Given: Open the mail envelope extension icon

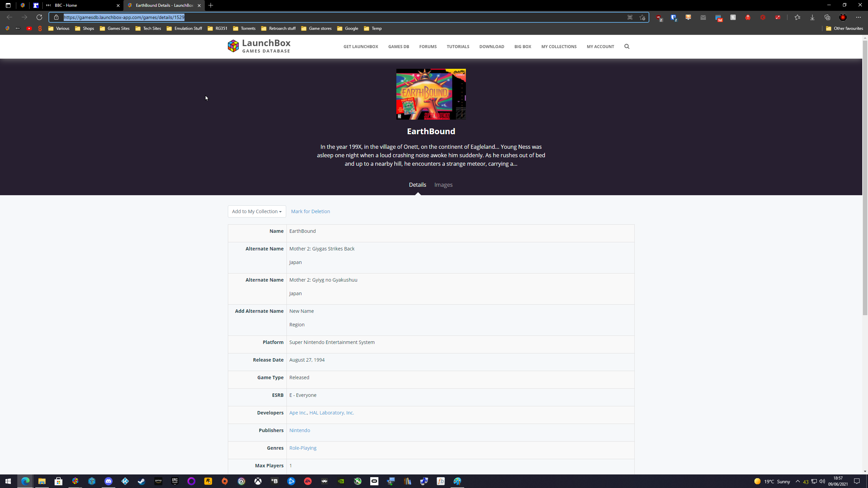Looking at the screenshot, I should click(x=703, y=17).
